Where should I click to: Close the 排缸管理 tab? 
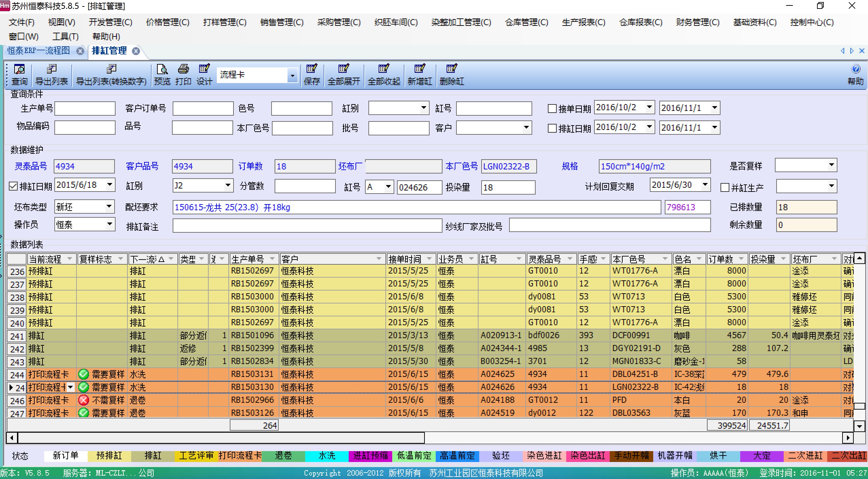coord(136,51)
